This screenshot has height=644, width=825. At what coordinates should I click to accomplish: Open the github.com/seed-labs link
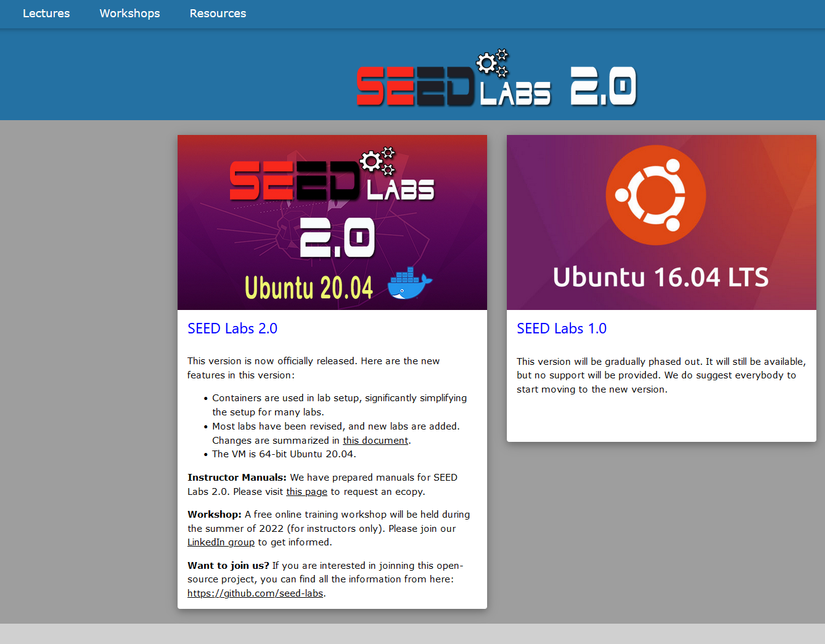255,593
